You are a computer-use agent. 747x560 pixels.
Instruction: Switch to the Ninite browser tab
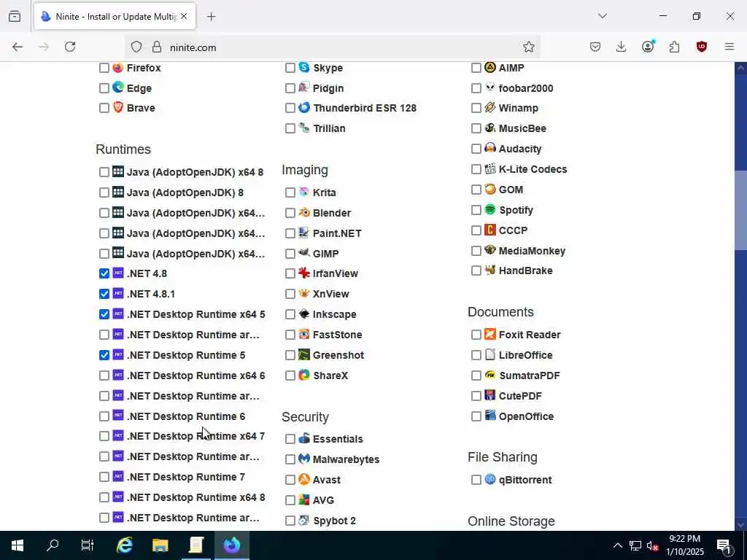[115, 16]
